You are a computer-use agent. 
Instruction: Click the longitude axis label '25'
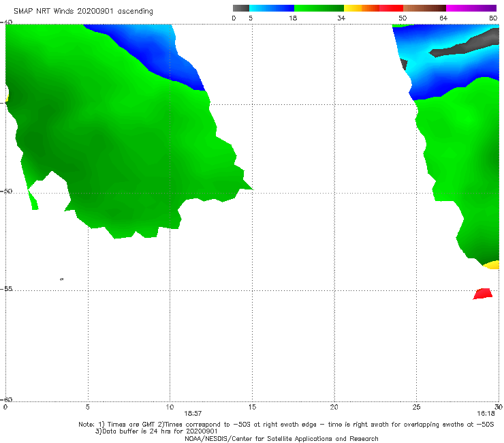click(416, 407)
